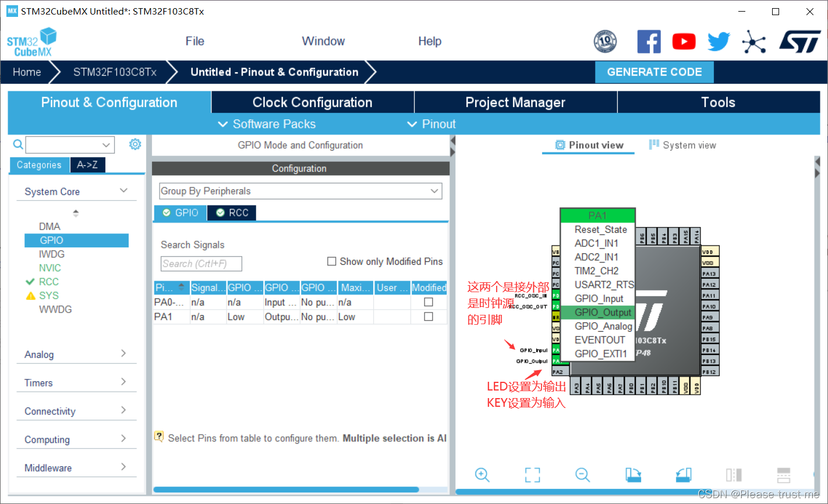Open the Pinout dropdown menu
This screenshot has height=504, width=828.
(431, 124)
